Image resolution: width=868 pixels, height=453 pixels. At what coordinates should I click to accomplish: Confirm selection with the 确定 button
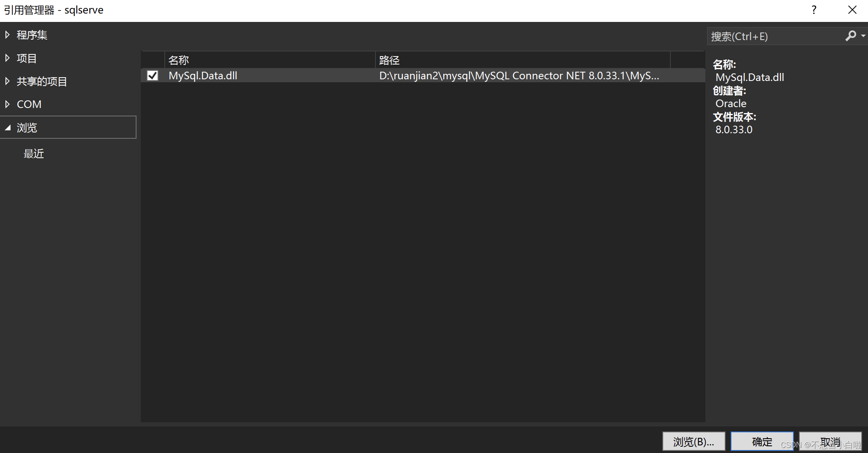click(762, 441)
